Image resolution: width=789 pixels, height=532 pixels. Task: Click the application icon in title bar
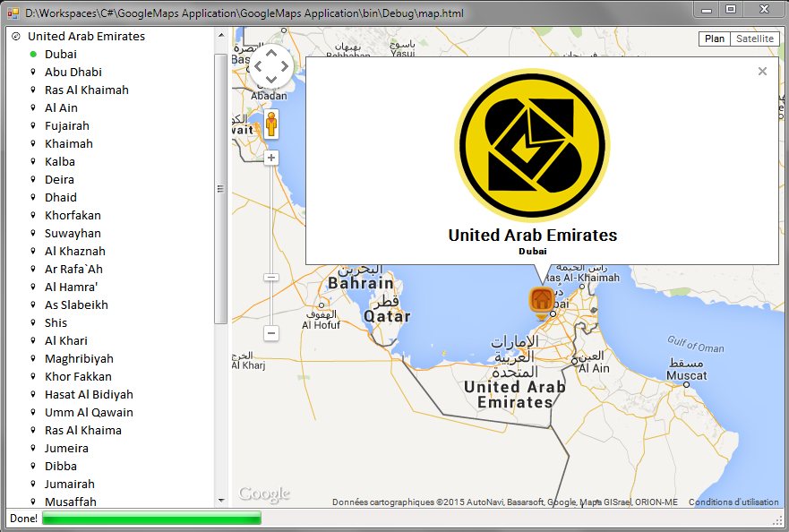click(13, 13)
